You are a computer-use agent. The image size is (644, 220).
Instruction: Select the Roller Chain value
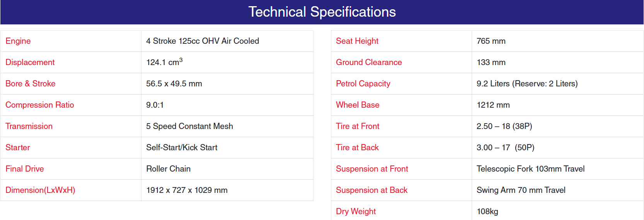pyautogui.click(x=168, y=169)
